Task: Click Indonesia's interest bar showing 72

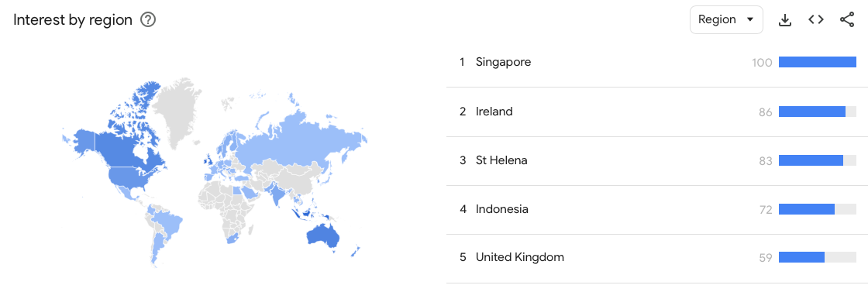Action: tap(807, 210)
